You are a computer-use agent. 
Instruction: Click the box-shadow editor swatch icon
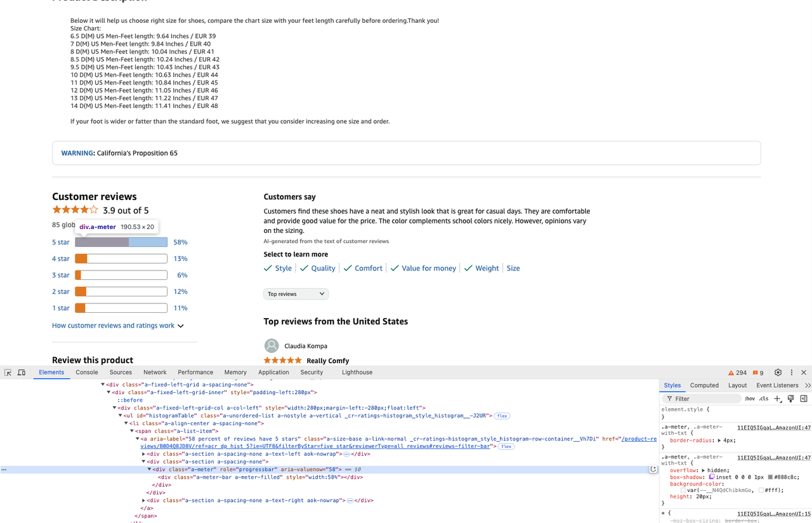[712, 477]
